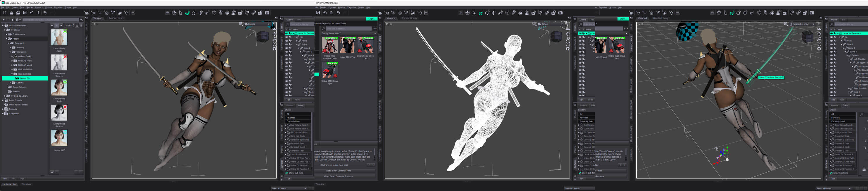Click the render camera icon in left window
Viewport: 868px width, 191px height.
[267, 13]
